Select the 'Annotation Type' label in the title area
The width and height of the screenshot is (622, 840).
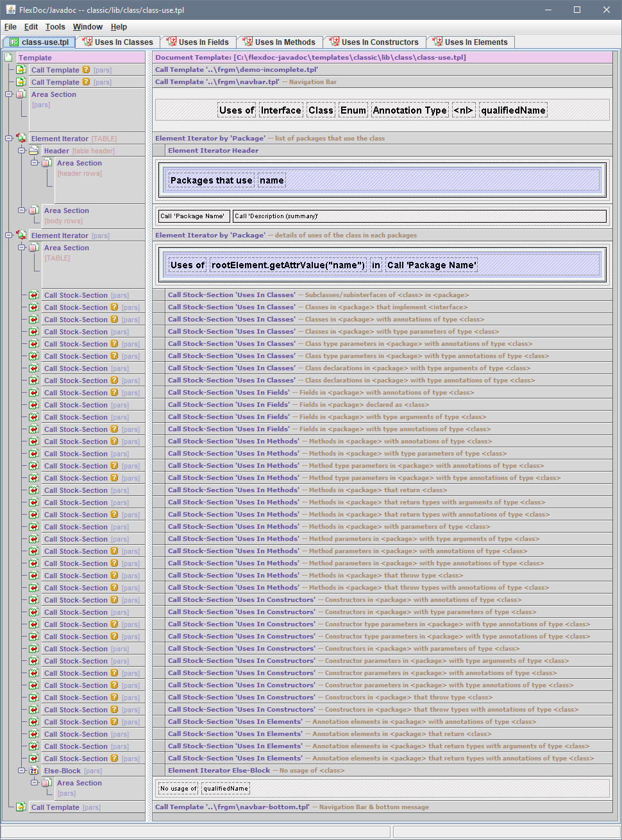click(x=410, y=110)
